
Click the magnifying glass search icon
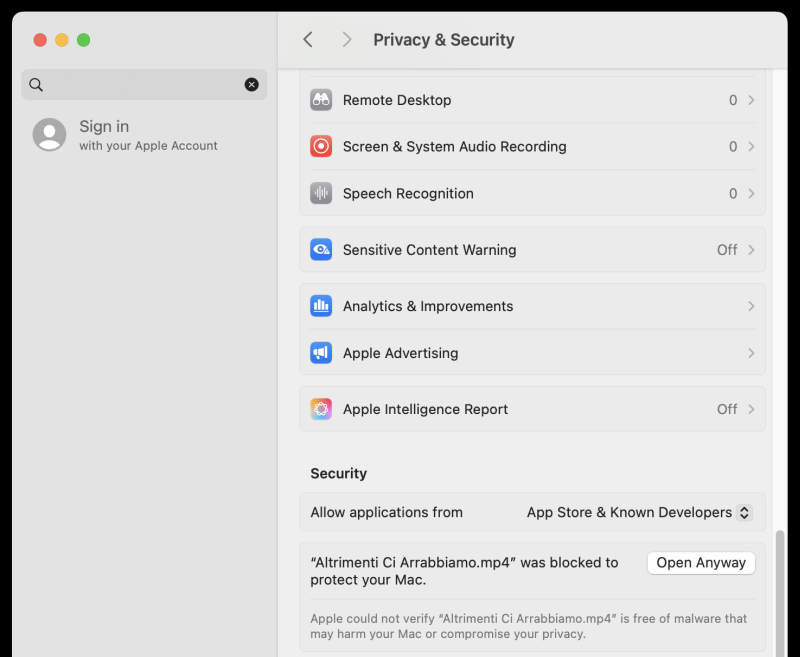tap(36, 85)
